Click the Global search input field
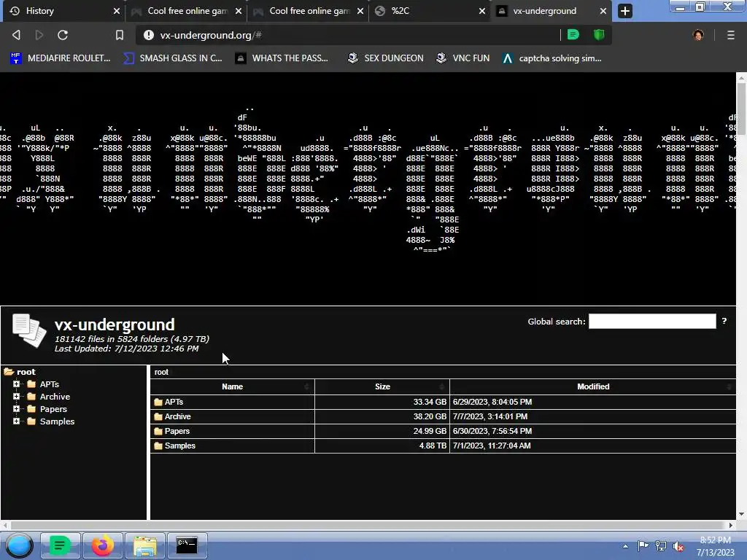The image size is (747, 560). (652, 321)
